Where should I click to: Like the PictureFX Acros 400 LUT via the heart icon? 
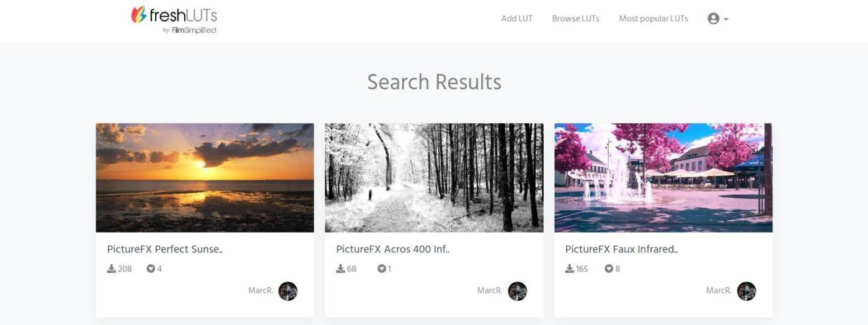pyautogui.click(x=381, y=269)
